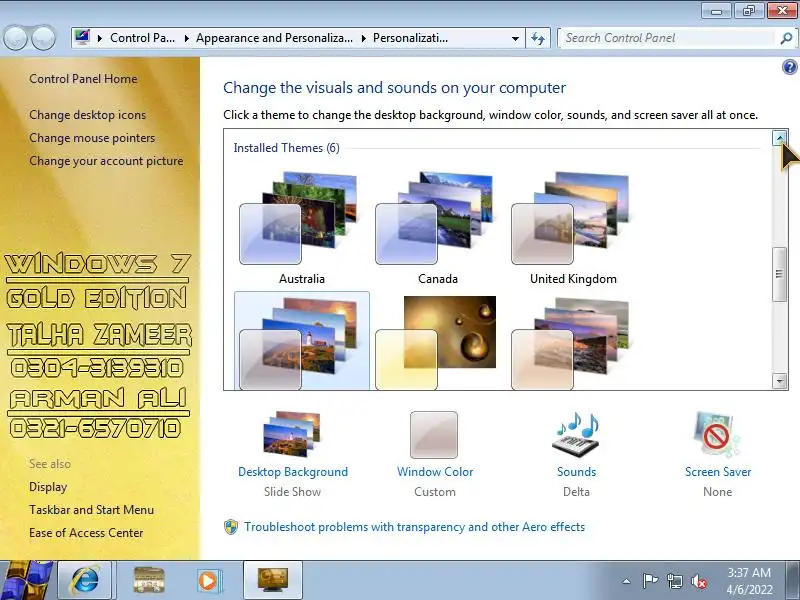Click the shield icon beside Troubleshoot link
This screenshot has height=600, width=800.
[x=231, y=527]
